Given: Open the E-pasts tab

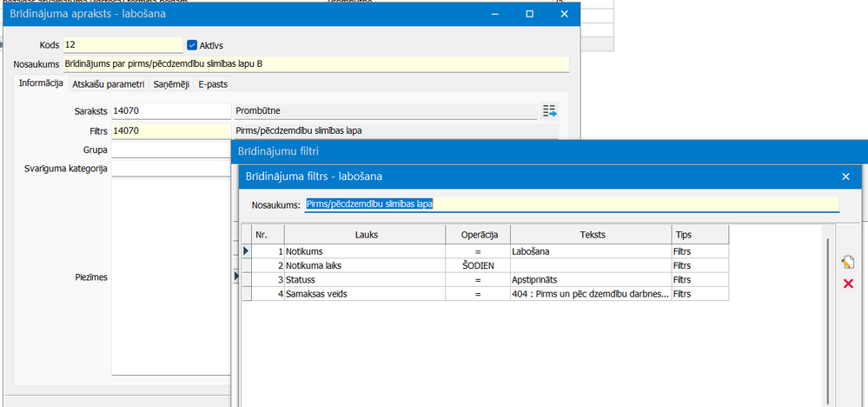Looking at the screenshot, I should (x=213, y=84).
